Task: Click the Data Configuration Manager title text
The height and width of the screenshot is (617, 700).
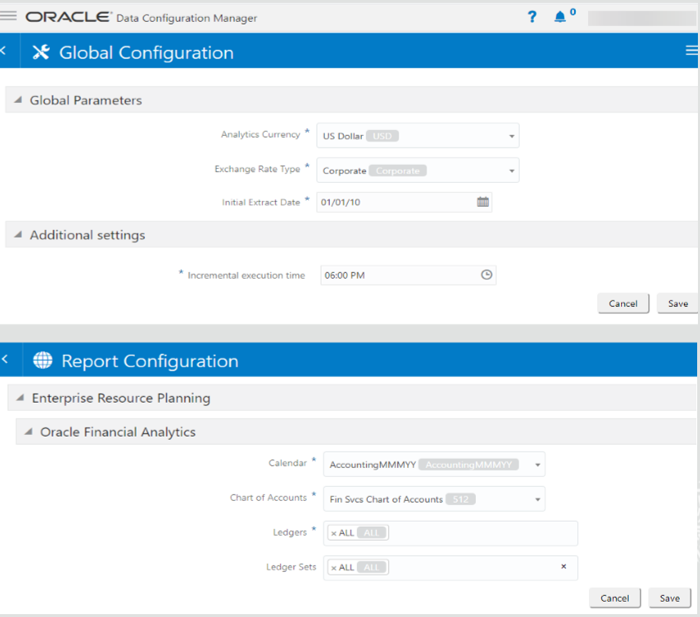Action: [187, 18]
